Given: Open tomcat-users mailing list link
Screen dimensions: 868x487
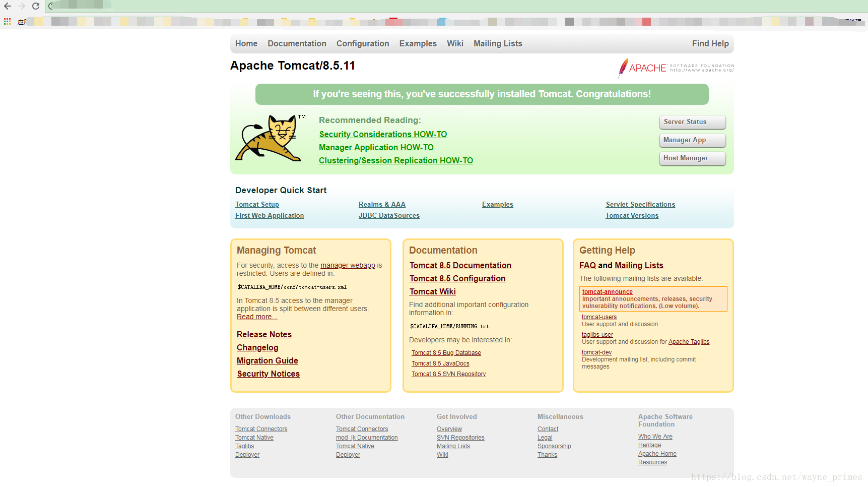Looking at the screenshot, I should (x=599, y=317).
